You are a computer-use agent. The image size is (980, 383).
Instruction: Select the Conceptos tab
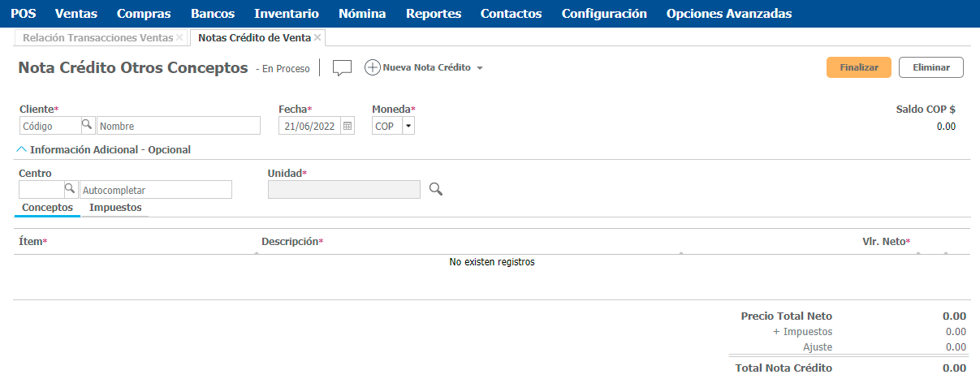click(x=47, y=208)
